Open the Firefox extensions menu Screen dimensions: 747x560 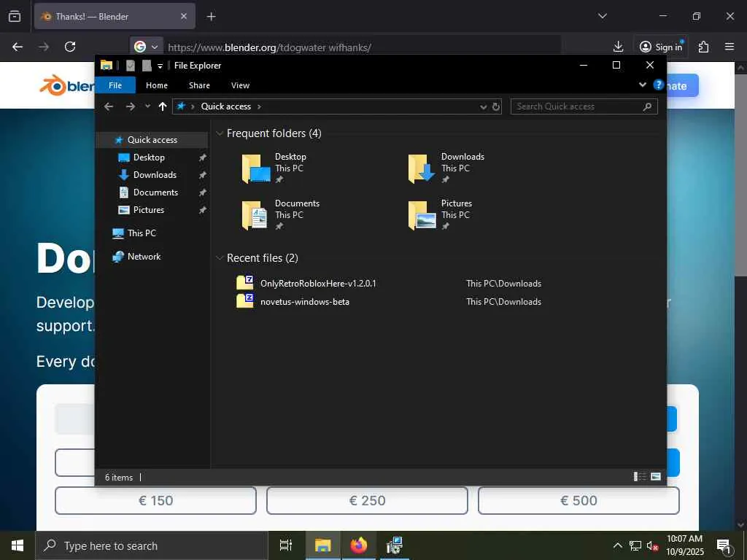tap(704, 47)
